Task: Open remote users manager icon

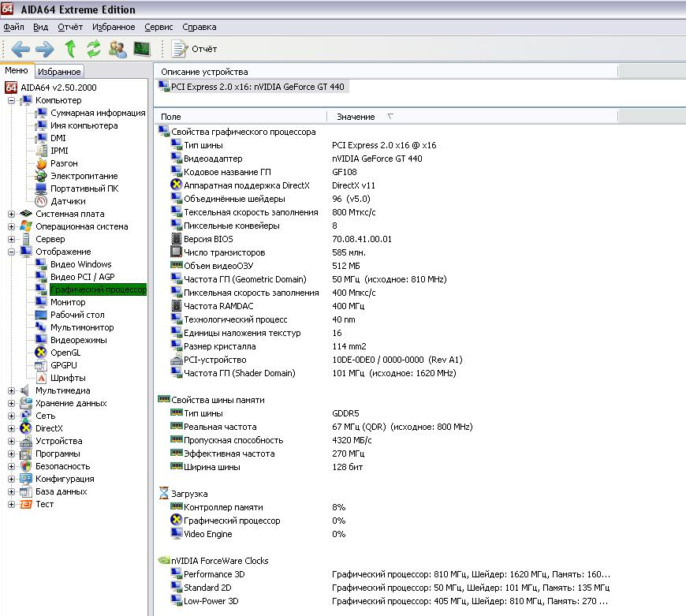Action: 117,49
